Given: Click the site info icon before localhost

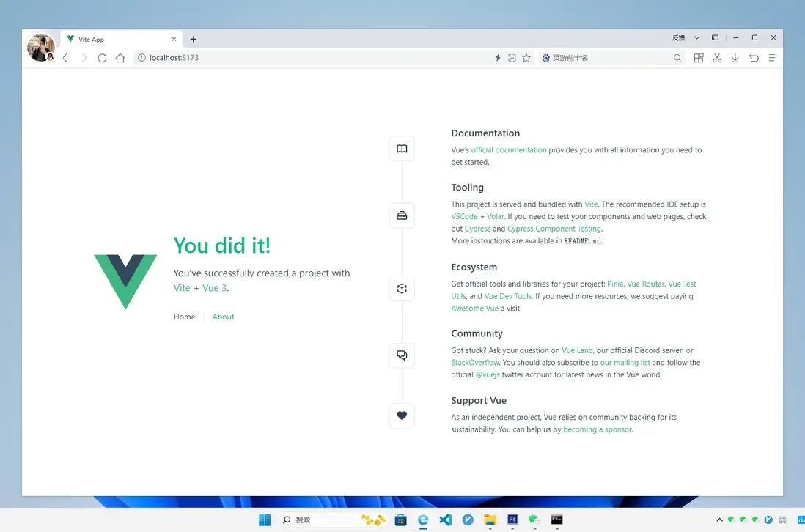Looking at the screenshot, I should coord(141,58).
